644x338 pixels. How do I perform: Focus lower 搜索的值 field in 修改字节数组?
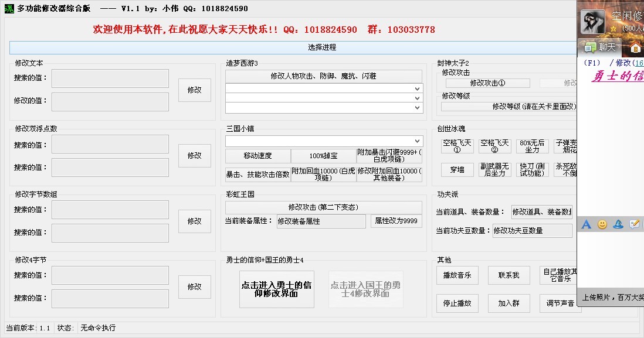click(x=110, y=233)
